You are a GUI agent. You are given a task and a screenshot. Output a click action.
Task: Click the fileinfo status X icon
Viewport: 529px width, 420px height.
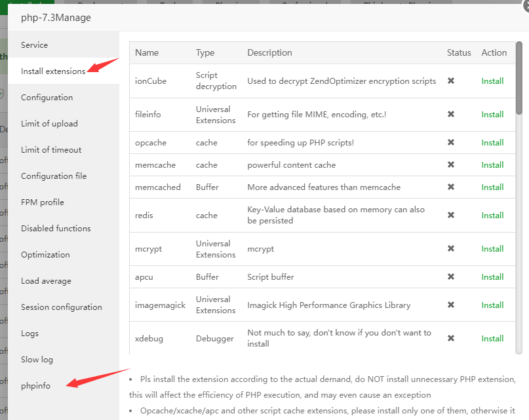click(x=451, y=114)
